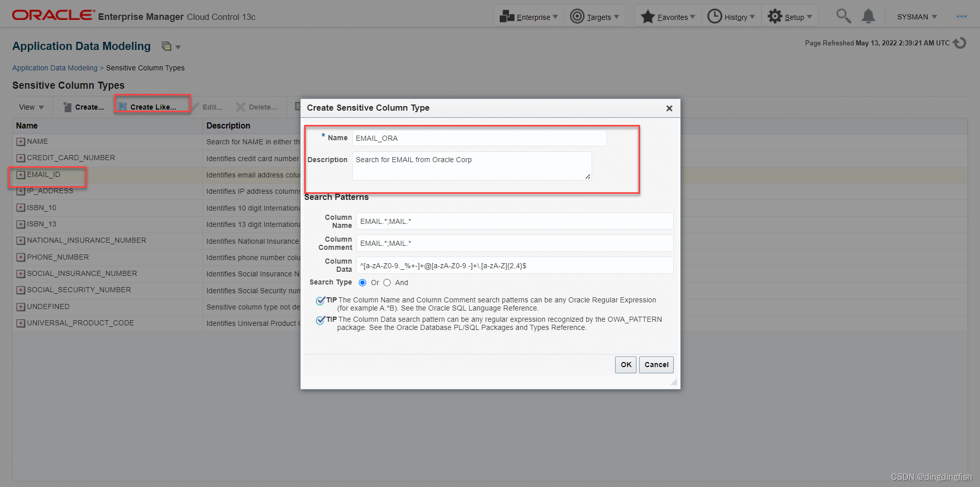This screenshot has width=980, height=487.
Task: Click the icon beside UNDEFINED row
Action: coord(20,307)
